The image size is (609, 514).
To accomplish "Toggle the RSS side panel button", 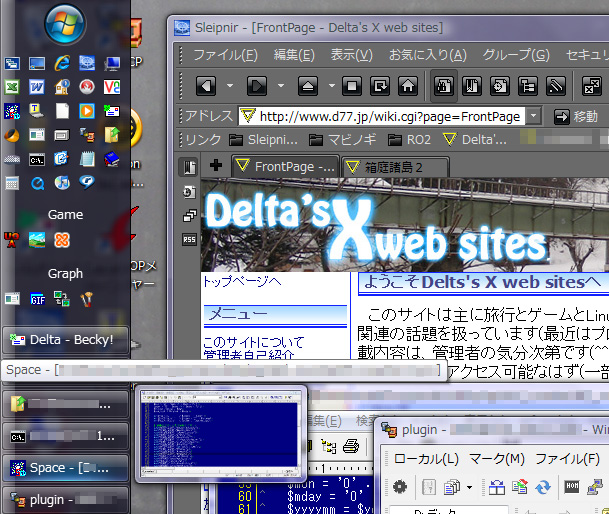I will coord(189,239).
